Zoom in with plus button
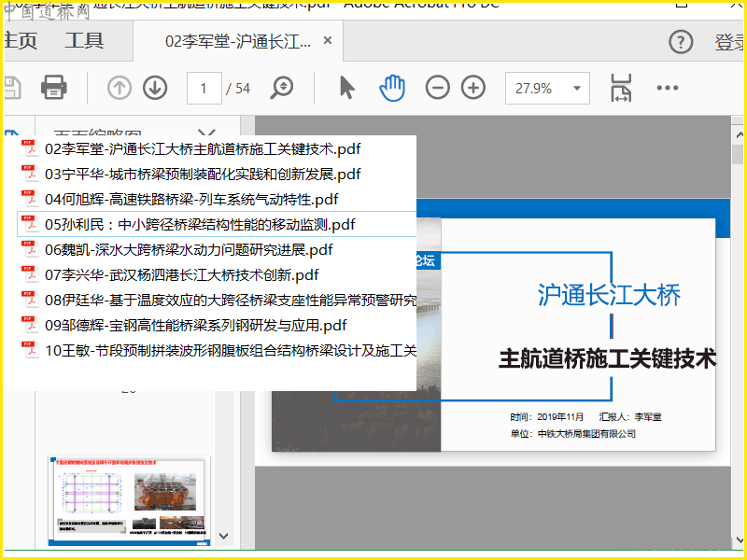Viewport: 747px width, 560px height. (x=473, y=88)
